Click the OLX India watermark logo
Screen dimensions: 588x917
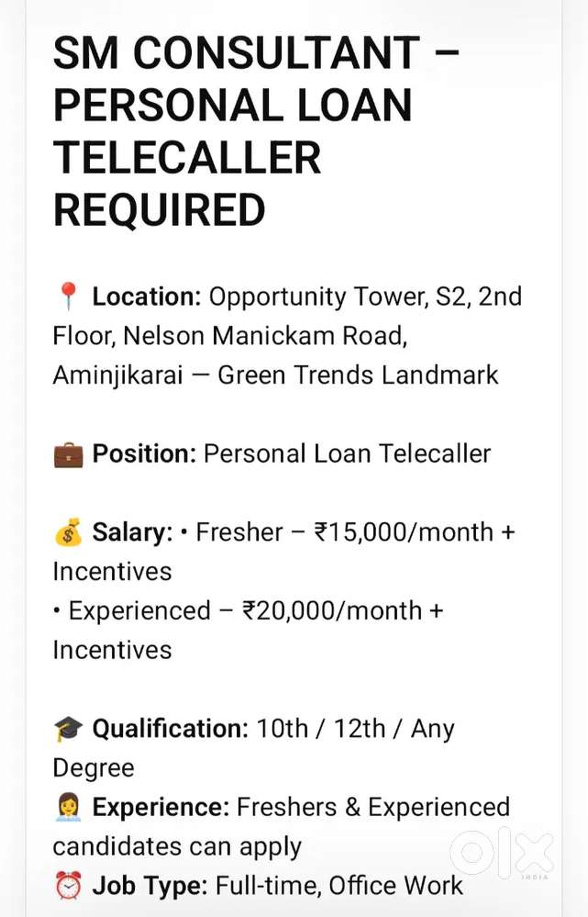502,854
